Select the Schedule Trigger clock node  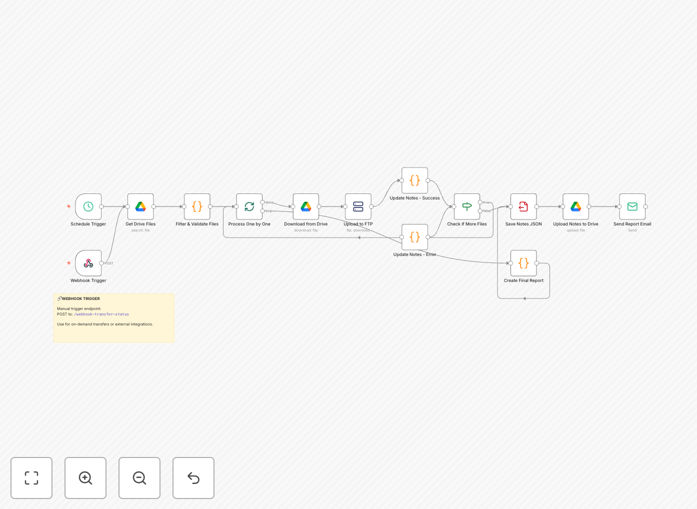coord(88,206)
